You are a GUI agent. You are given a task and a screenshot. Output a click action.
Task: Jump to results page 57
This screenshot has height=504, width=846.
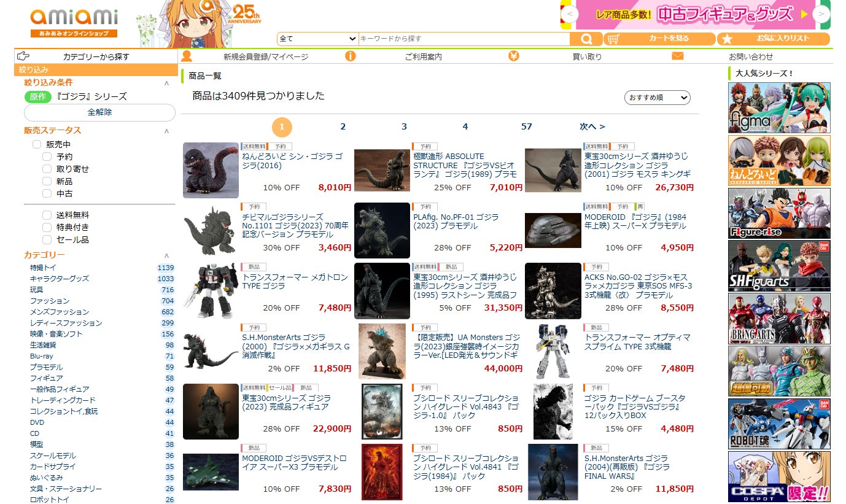coord(526,126)
